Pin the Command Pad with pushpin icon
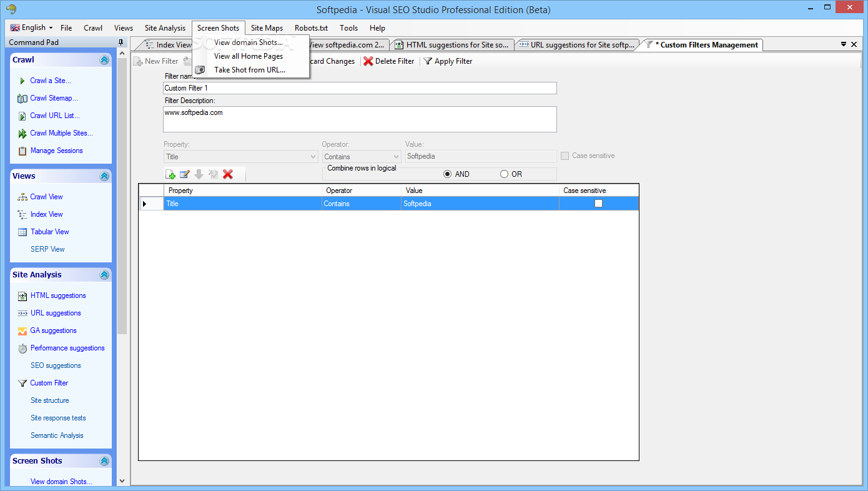 (x=121, y=42)
